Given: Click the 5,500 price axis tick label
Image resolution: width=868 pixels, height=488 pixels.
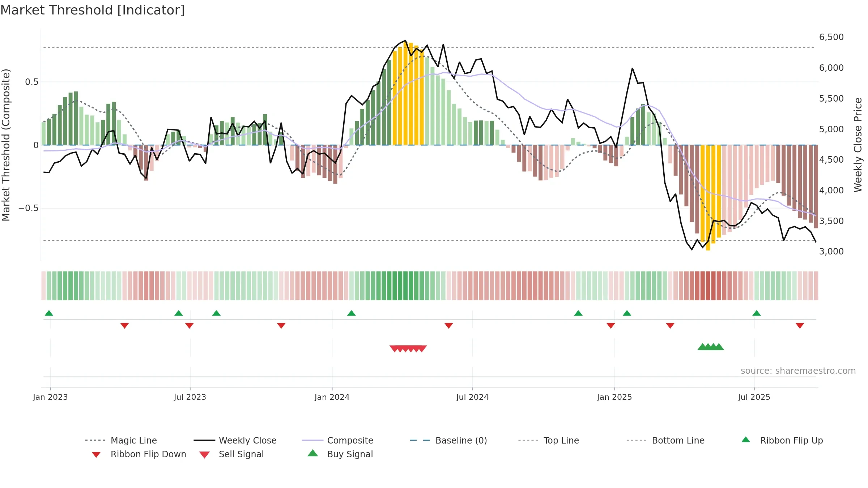Looking at the screenshot, I should [x=831, y=99].
